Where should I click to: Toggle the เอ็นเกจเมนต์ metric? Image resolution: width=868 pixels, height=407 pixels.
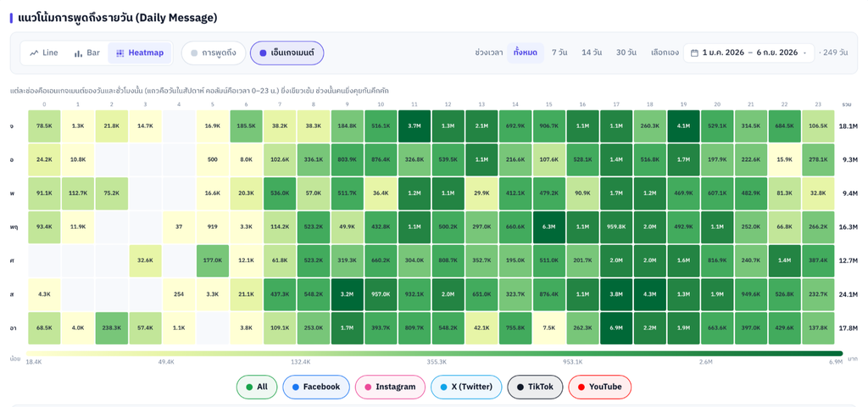[287, 53]
